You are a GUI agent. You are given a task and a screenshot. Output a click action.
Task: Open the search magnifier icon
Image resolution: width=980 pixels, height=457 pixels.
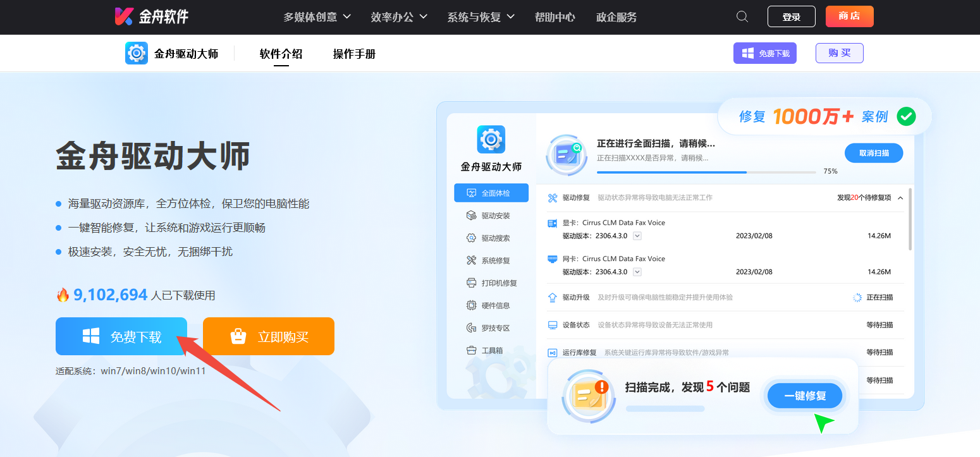[742, 16]
